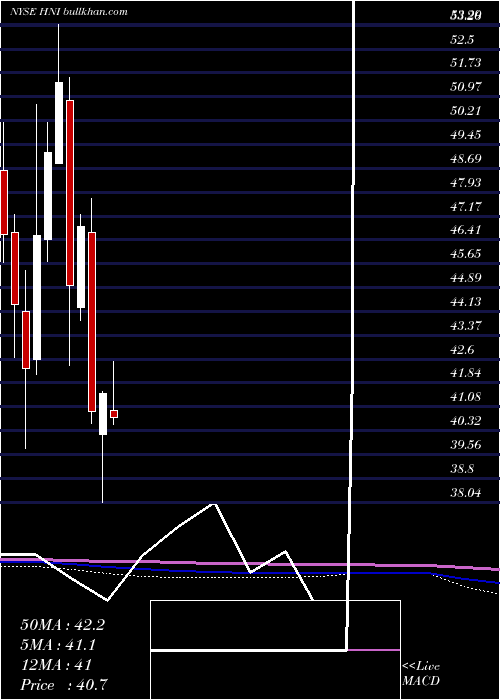Select the 40.32 price axis label
Image resolution: width=500 pixels, height=700 pixels.
coord(466,421)
